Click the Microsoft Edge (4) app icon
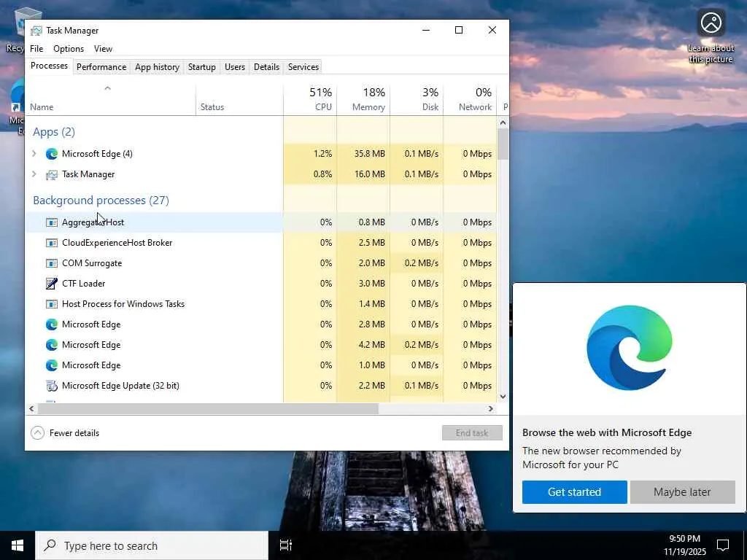Image resolution: width=747 pixels, height=560 pixels. 52,154
